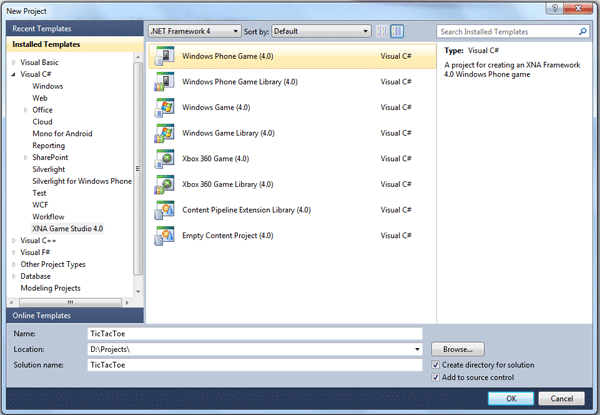This screenshot has height=415, width=600.
Task: Toggle Create directory for solution checkbox
Action: click(x=435, y=365)
